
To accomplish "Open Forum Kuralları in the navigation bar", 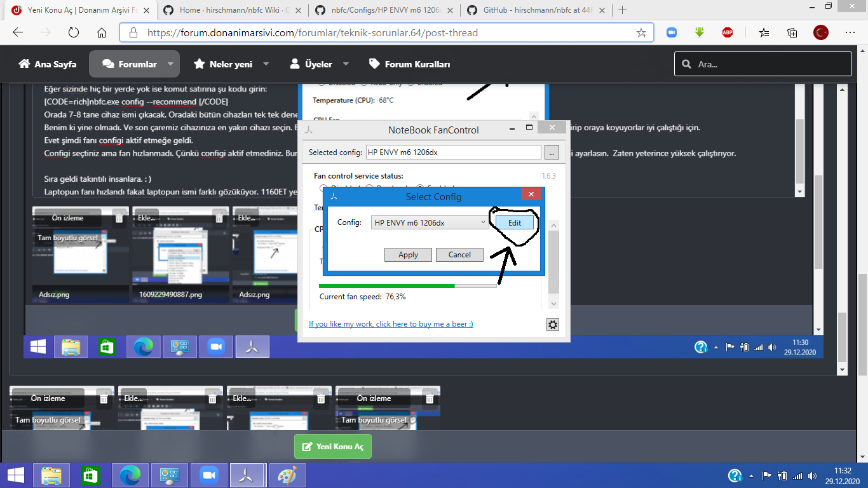I will [x=409, y=64].
